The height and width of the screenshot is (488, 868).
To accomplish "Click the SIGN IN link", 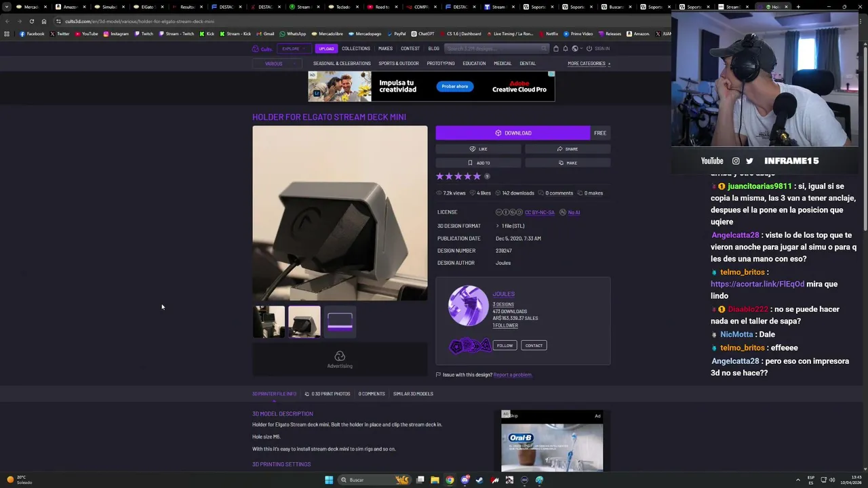I will coord(599,49).
